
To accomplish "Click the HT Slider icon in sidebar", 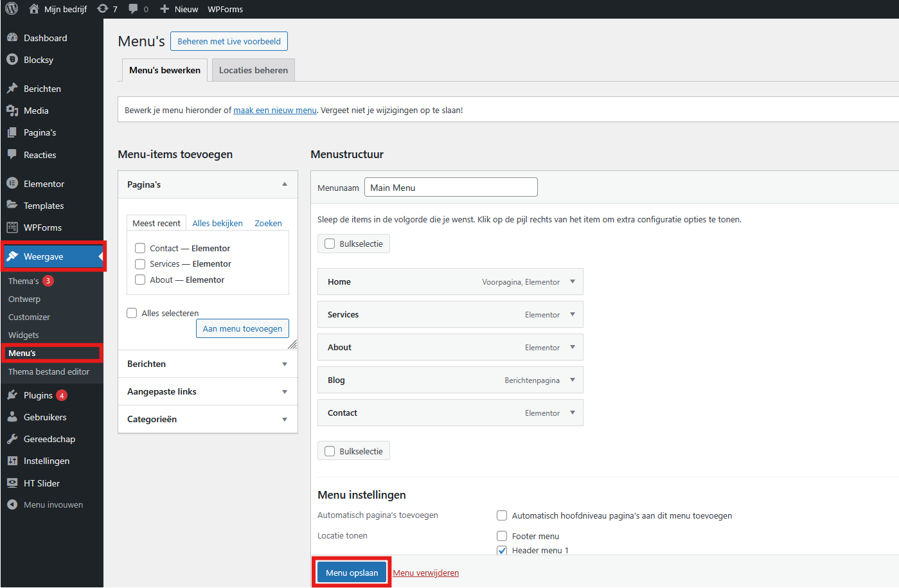I will click(12, 483).
